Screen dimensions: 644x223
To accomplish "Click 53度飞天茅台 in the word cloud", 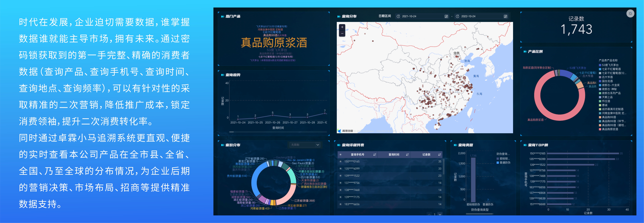I will [276, 50].
